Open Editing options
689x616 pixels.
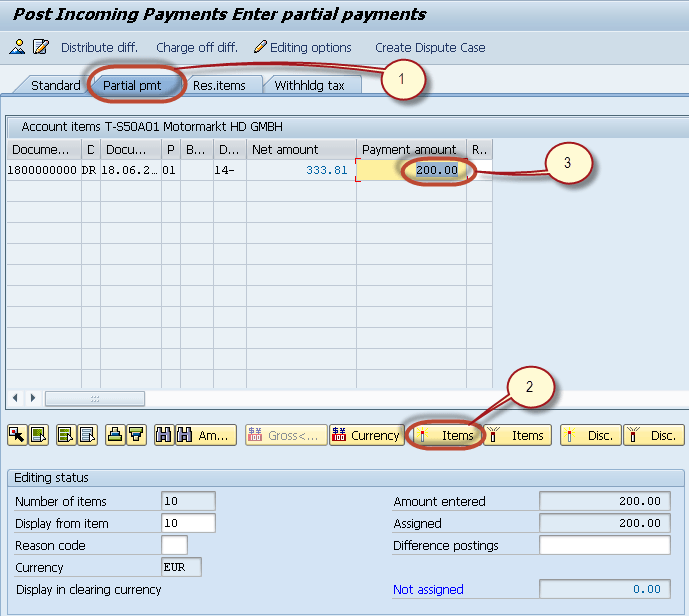click(x=303, y=47)
